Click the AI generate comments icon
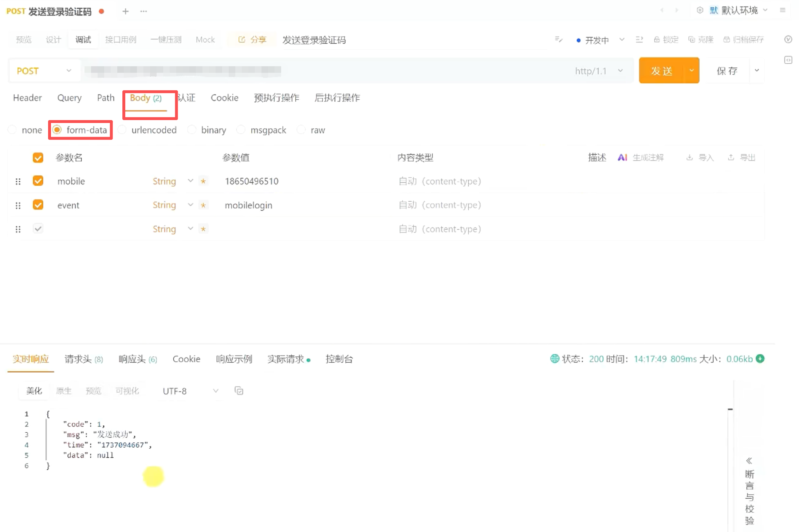 622,157
